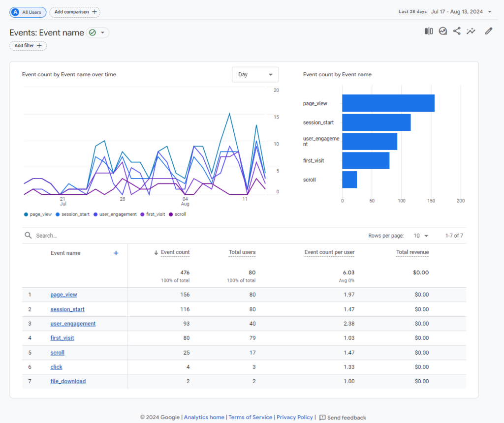
Task: Click the annotations trend line icon
Action: tap(471, 31)
